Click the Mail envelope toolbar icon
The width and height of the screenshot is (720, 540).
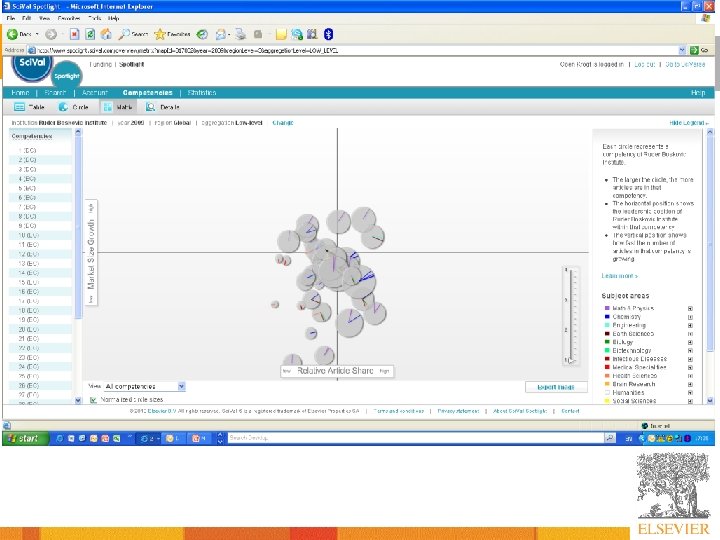point(221,34)
